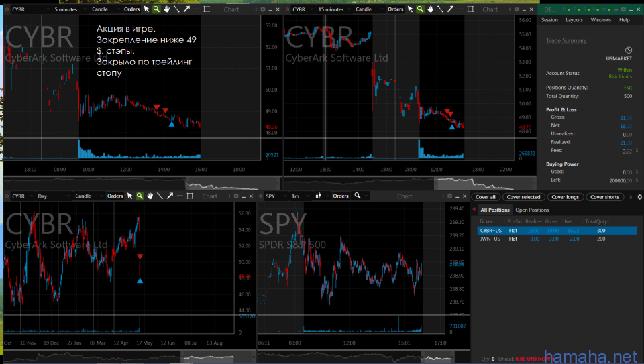Open the Help menu
The height and width of the screenshot is (364, 644).
(625, 19)
